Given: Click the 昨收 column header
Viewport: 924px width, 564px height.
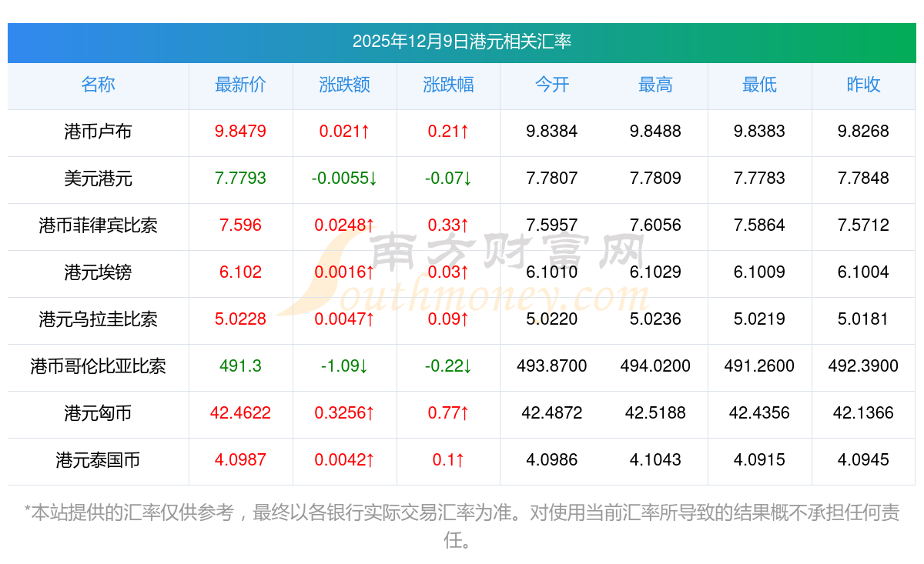Looking at the screenshot, I should [863, 85].
